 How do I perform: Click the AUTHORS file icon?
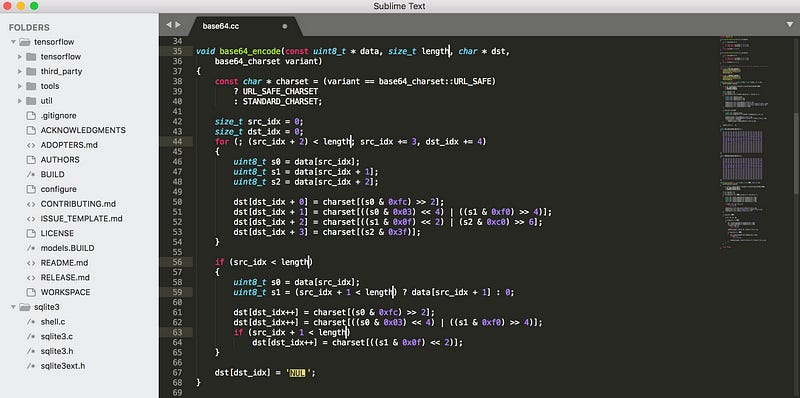tap(31, 160)
